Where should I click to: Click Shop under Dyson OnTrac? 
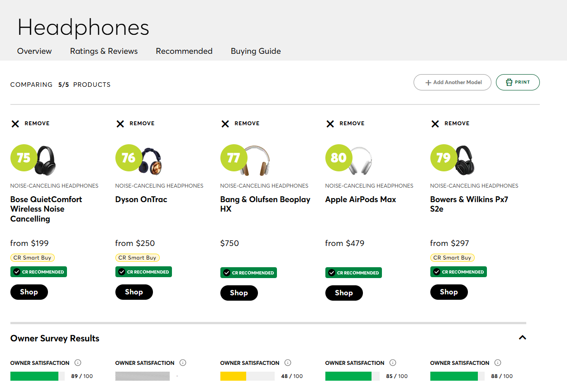click(x=134, y=292)
